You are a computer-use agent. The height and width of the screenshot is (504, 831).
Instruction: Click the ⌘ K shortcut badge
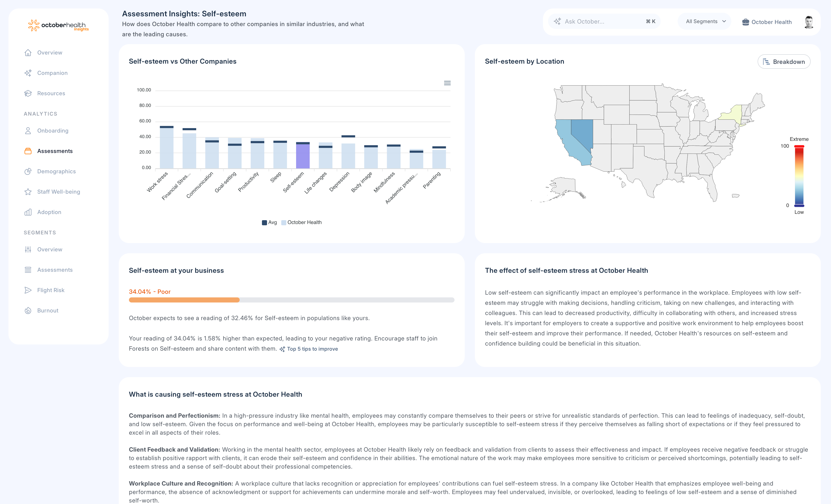pos(651,21)
